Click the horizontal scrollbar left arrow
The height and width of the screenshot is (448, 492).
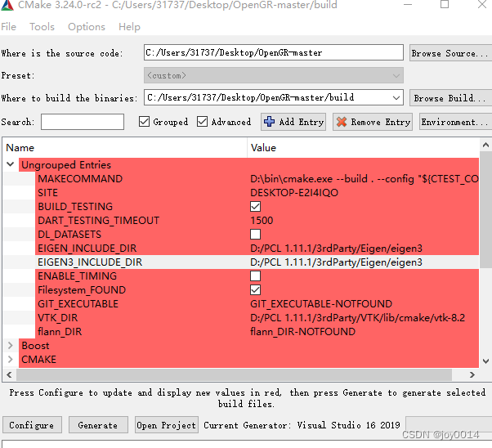pyautogui.click(x=10, y=375)
